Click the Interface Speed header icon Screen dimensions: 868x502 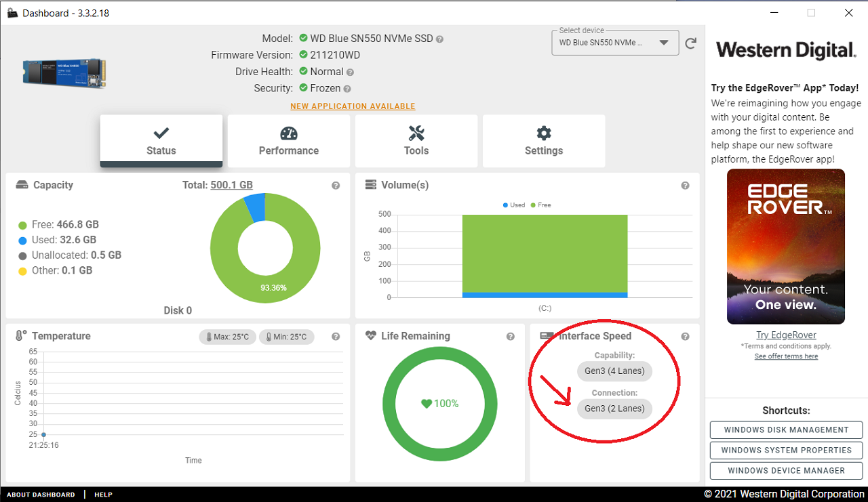coord(547,336)
